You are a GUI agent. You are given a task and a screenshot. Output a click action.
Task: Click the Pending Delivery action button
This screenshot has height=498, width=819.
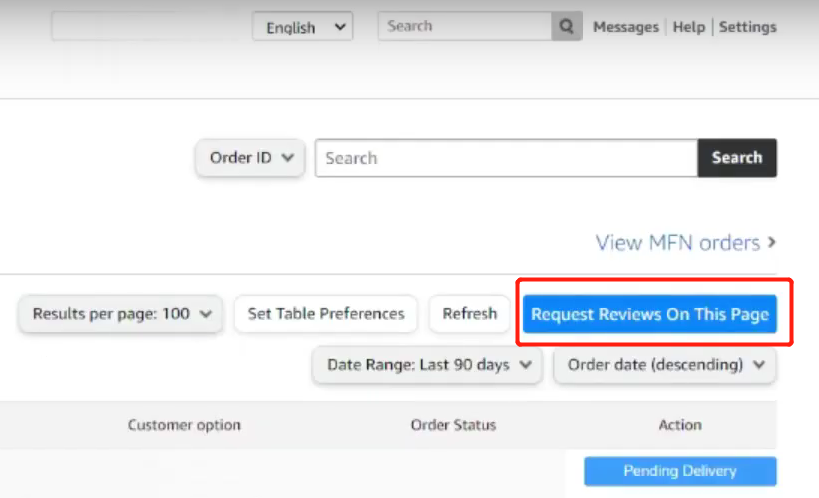pyautogui.click(x=679, y=471)
